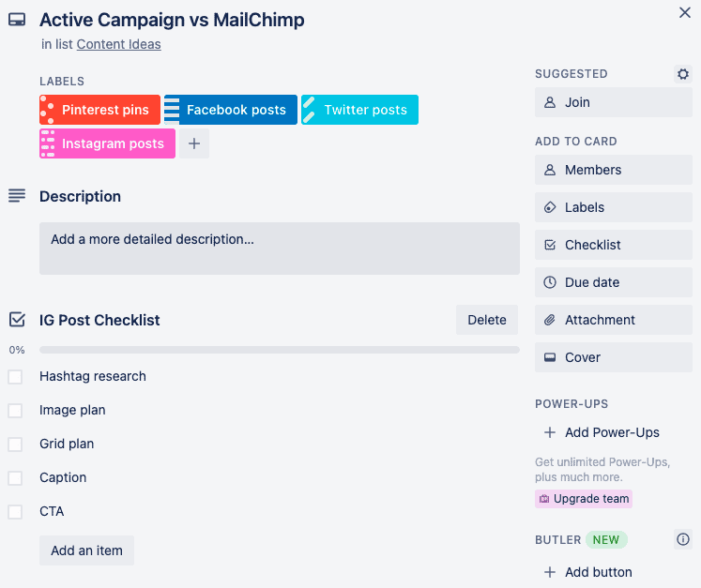701x588 pixels.
Task: Click the description input field
Action: coord(280,249)
